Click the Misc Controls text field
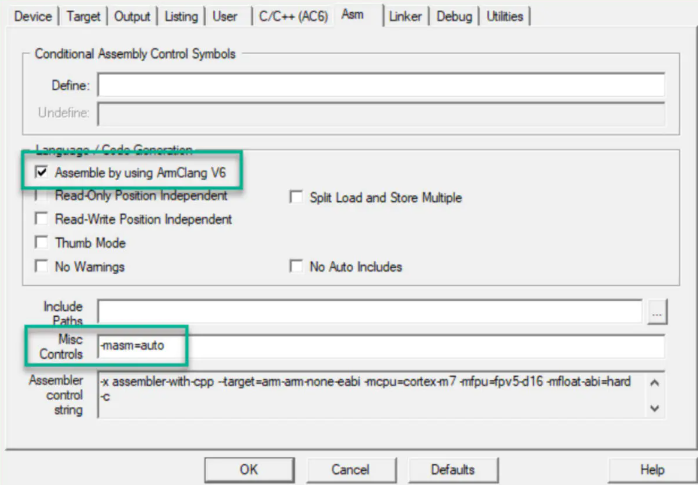This screenshot has width=698, height=485. 380,346
